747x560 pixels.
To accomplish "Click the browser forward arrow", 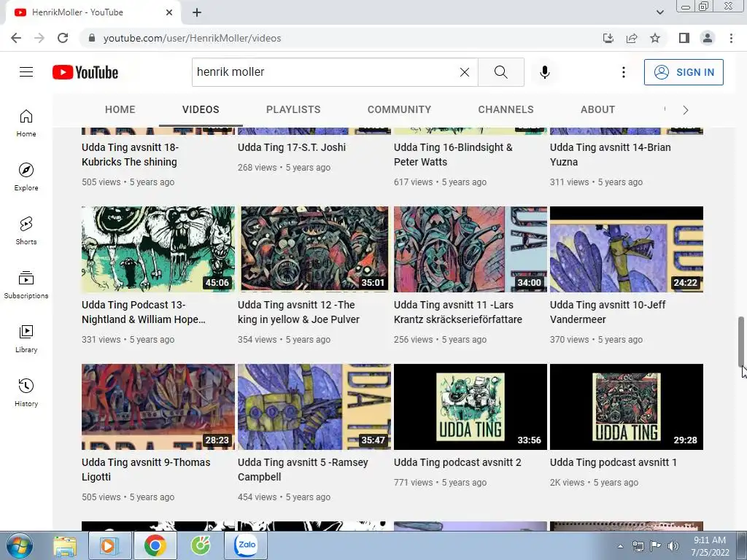I will coord(39,38).
